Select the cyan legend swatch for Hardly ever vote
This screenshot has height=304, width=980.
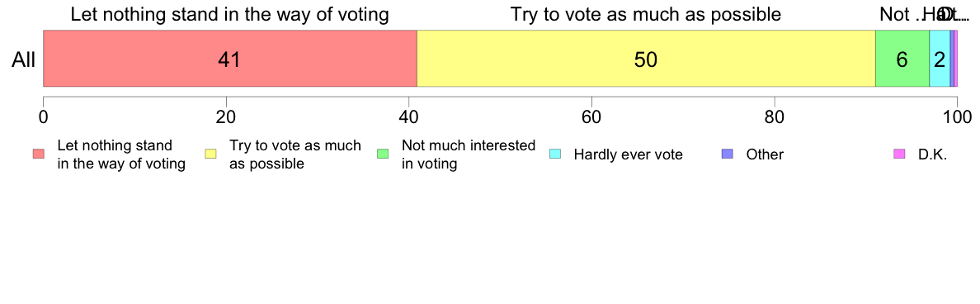(556, 154)
